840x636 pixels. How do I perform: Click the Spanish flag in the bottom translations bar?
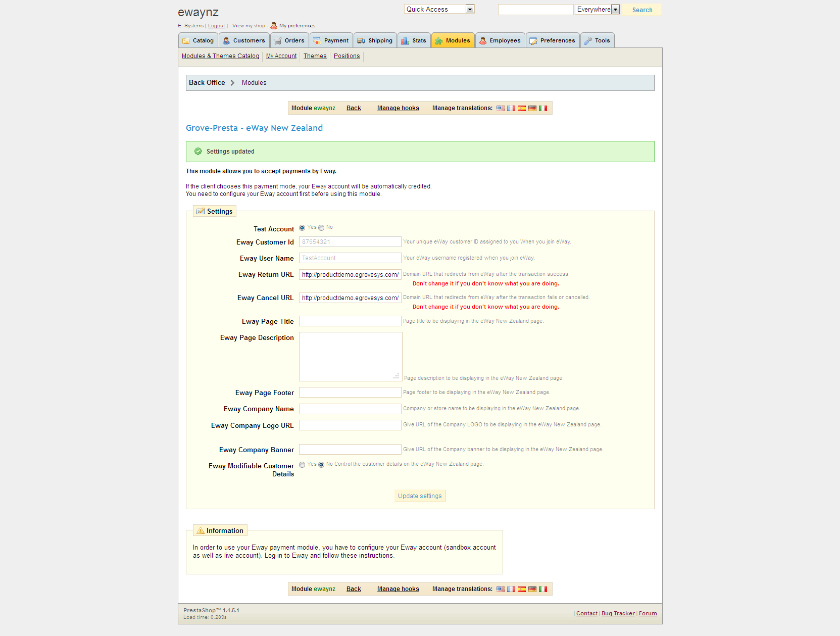click(522, 589)
